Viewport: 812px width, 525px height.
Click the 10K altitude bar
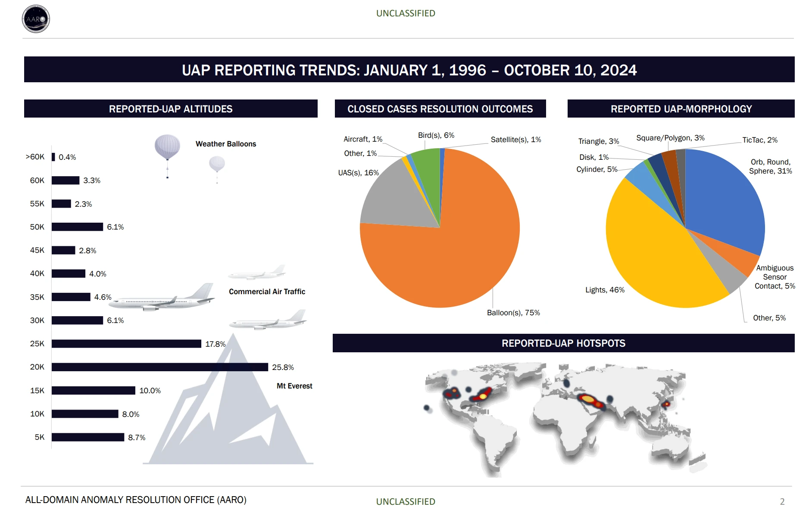click(85, 414)
